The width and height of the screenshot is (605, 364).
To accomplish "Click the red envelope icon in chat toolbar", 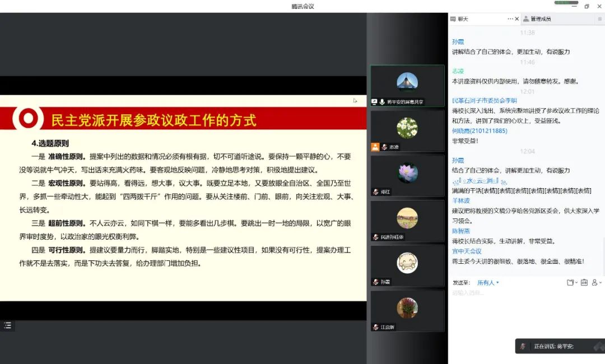I will [x=584, y=283].
